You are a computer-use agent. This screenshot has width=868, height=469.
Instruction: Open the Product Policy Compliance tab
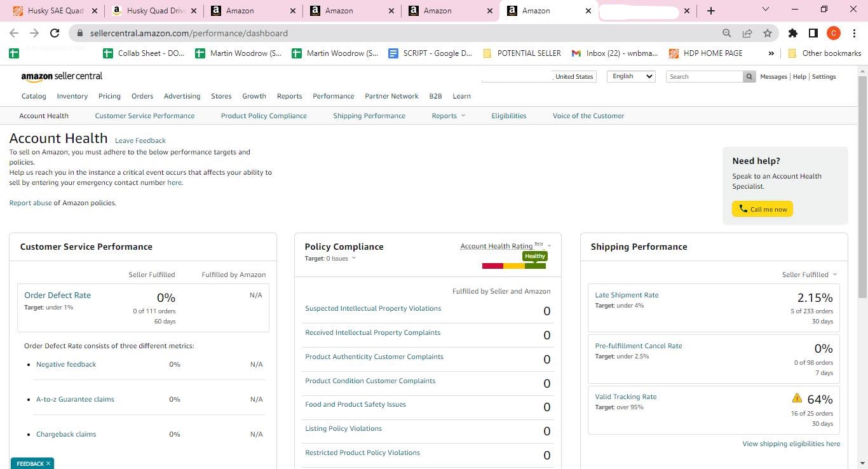click(x=264, y=116)
